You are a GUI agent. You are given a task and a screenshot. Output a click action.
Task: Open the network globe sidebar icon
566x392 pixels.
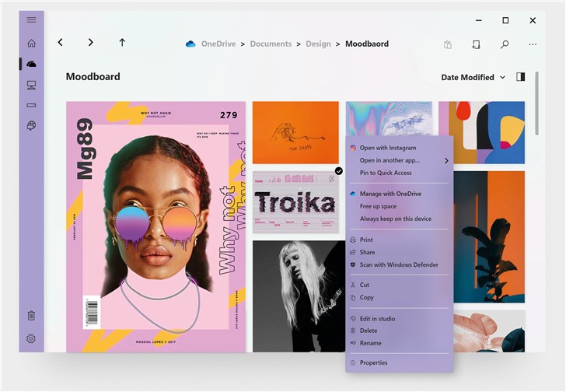pos(31,126)
